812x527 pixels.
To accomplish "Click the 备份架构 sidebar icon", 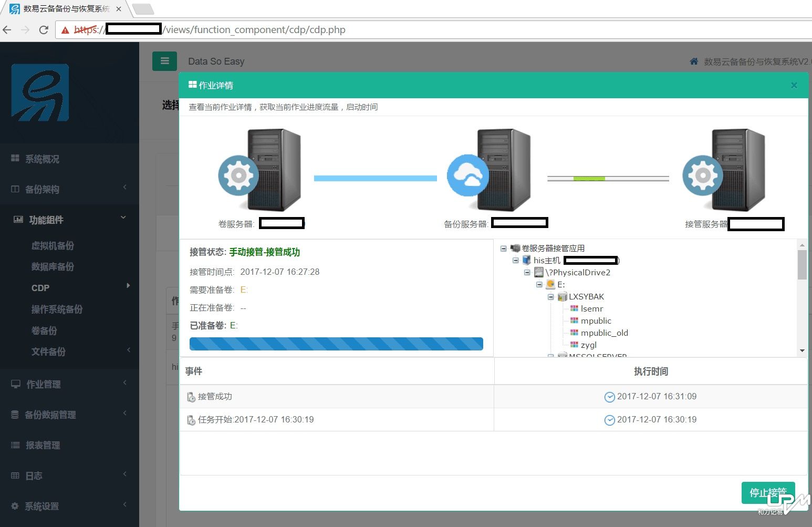I will [x=15, y=189].
